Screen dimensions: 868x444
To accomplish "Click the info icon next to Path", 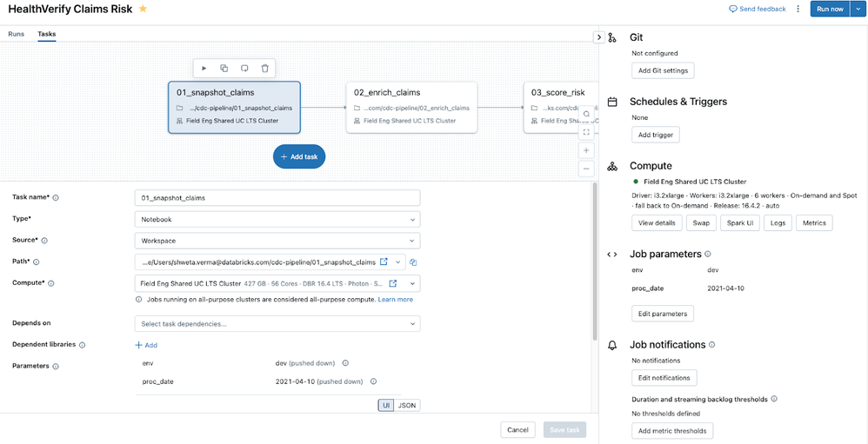I will coord(37,262).
